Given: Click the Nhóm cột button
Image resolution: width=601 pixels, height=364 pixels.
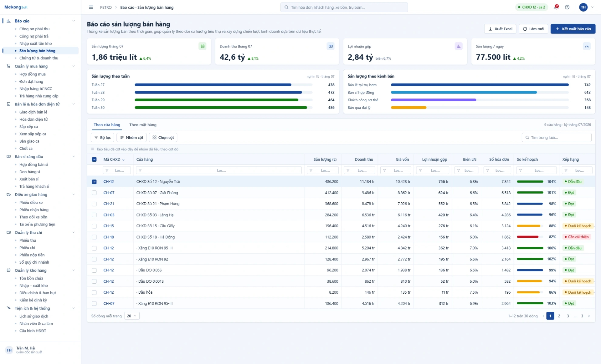Looking at the screenshot, I should [x=131, y=138].
